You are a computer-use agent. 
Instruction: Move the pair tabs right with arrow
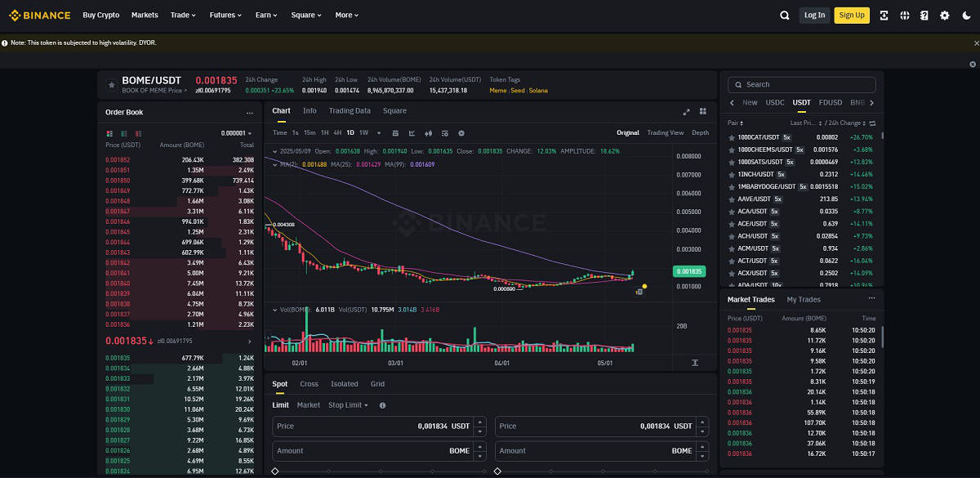click(x=871, y=103)
